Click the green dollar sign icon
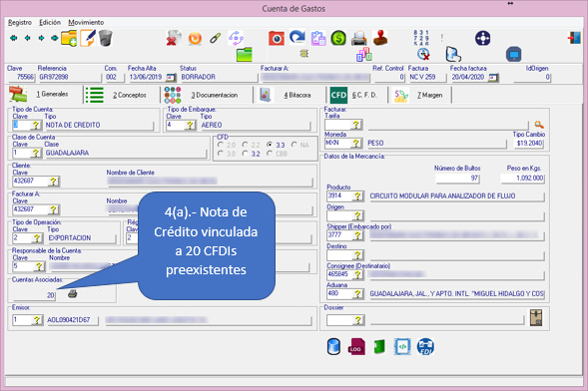The image size is (588, 391). (x=338, y=38)
